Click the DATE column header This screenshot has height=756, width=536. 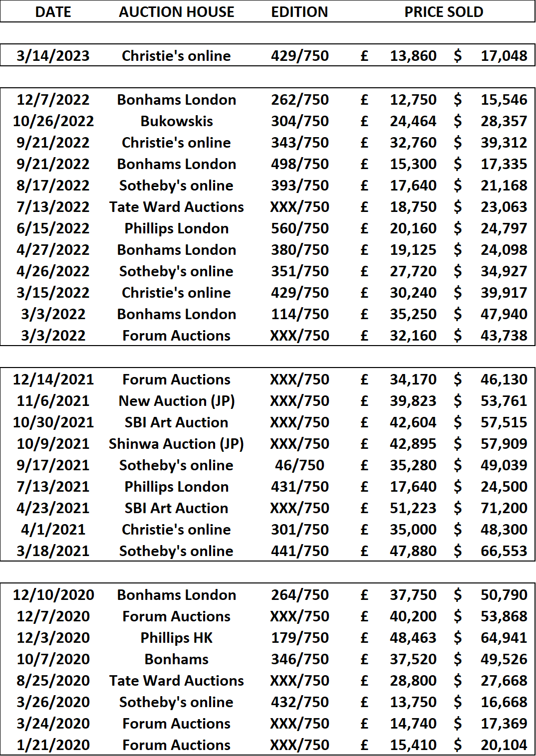click(53, 12)
